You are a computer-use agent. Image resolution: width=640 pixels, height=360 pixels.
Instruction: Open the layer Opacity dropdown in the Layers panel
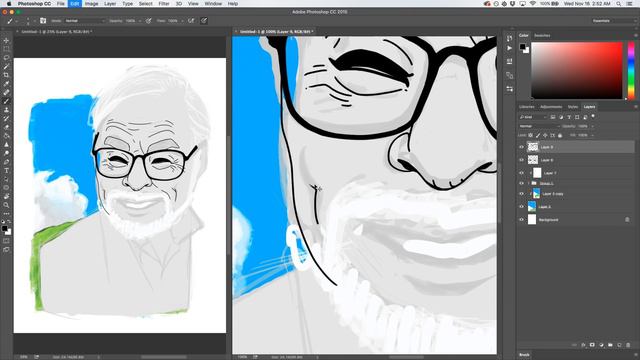[592, 127]
